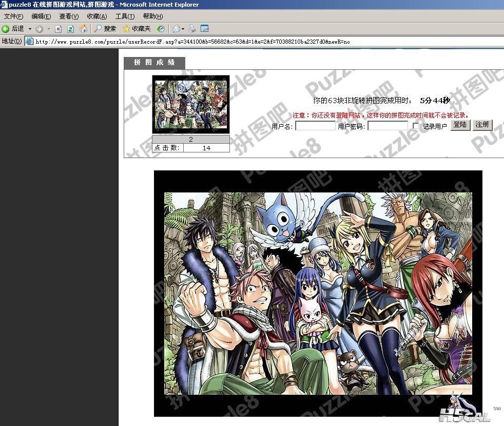
Task: Expand the Forward button history dropdown arrow
Action: click(x=49, y=29)
